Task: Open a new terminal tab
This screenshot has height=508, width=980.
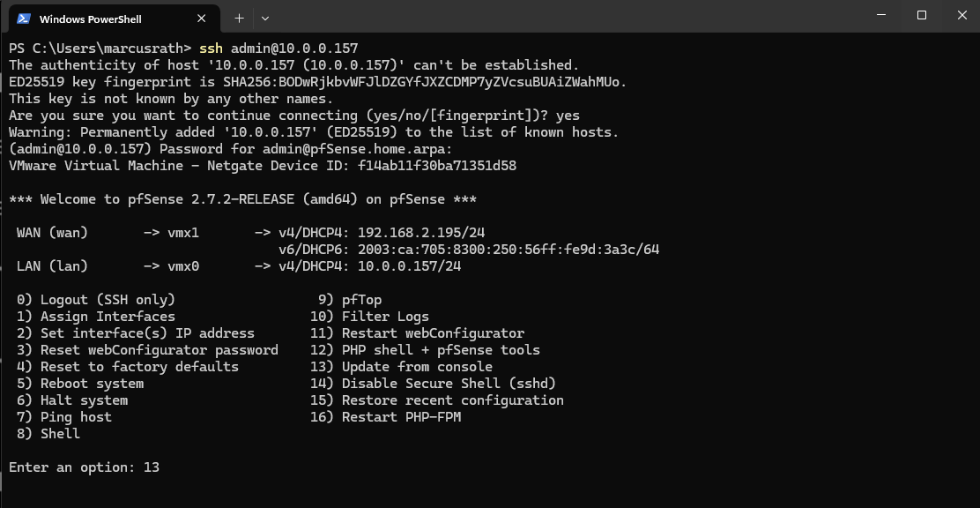Action: click(x=239, y=18)
